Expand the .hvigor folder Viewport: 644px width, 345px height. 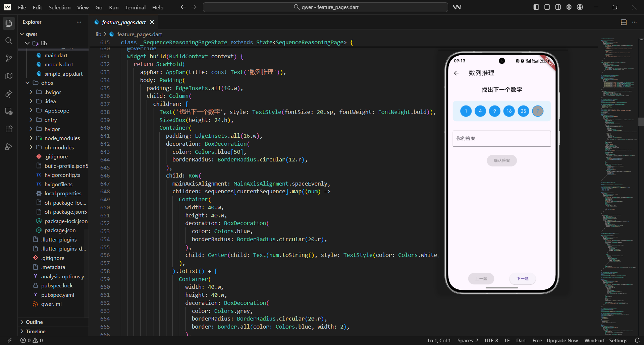[x=31, y=92]
